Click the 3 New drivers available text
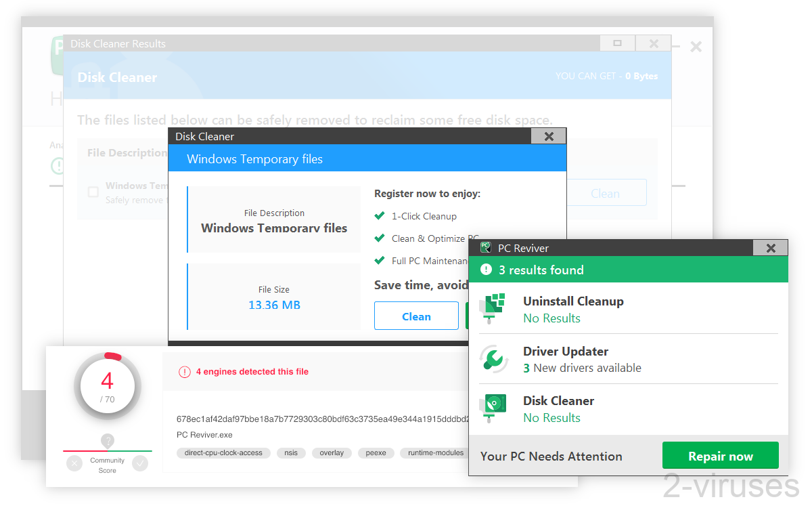 pyautogui.click(x=582, y=368)
